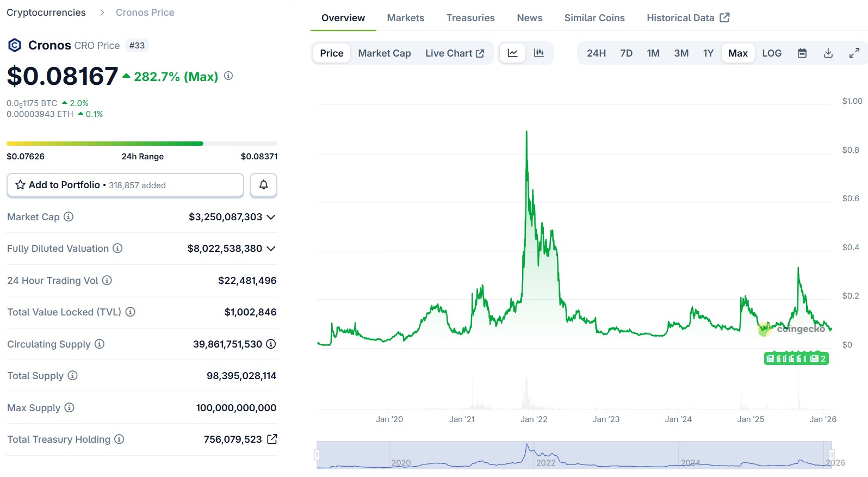Select the 24H time range

pos(596,53)
